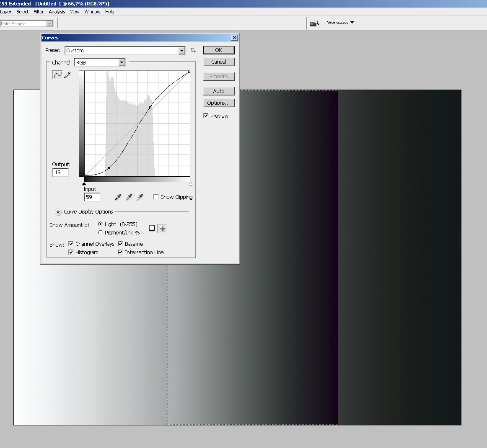
Task: Click the disabled Smooth button
Action: [x=219, y=77]
